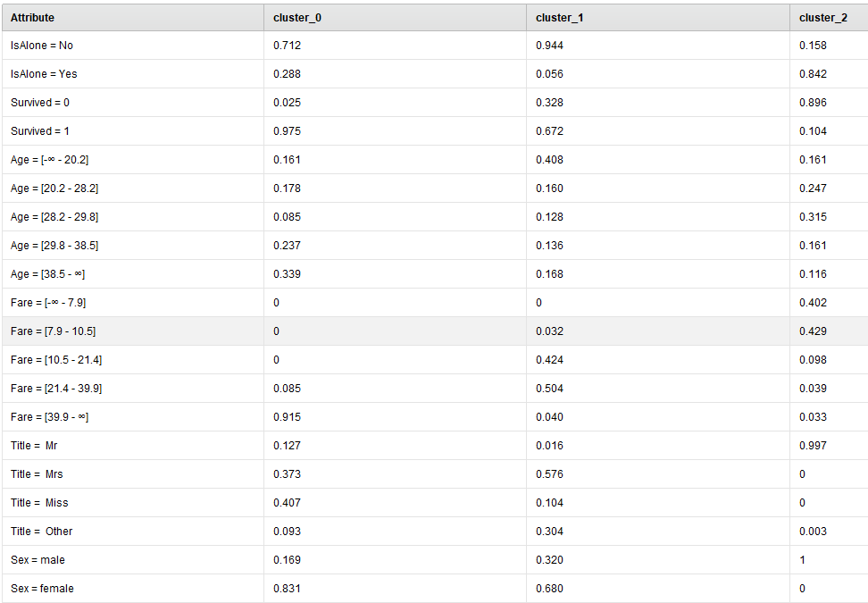
Task: Select the Title = Mr row
Action: [435, 446]
